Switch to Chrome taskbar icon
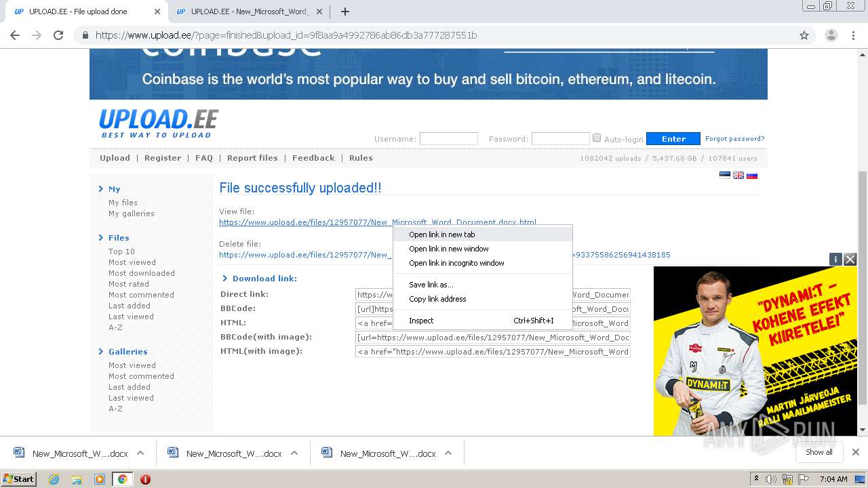 point(122,479)
